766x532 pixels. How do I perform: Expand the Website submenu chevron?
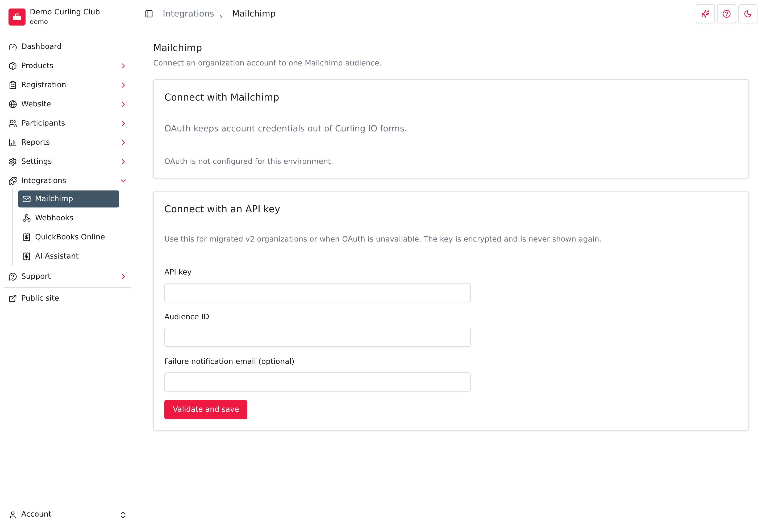(x=123, y=104)
